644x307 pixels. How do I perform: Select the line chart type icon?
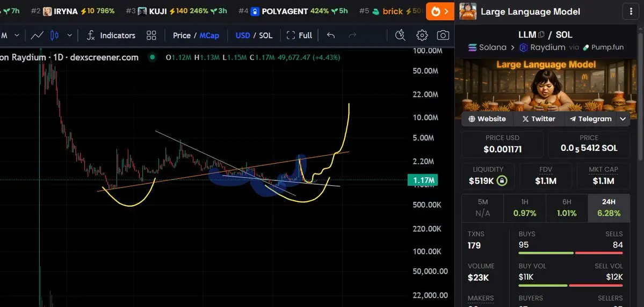[x=37, y=35]
